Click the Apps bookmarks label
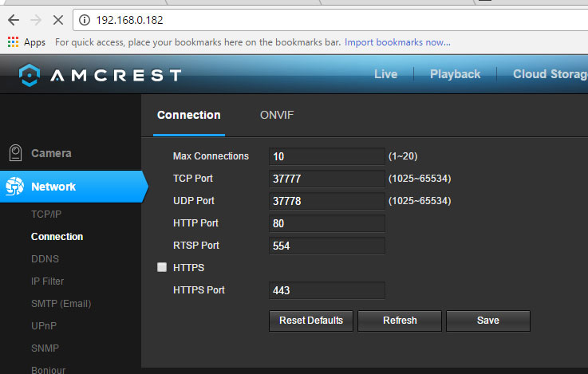 point(34,42)
